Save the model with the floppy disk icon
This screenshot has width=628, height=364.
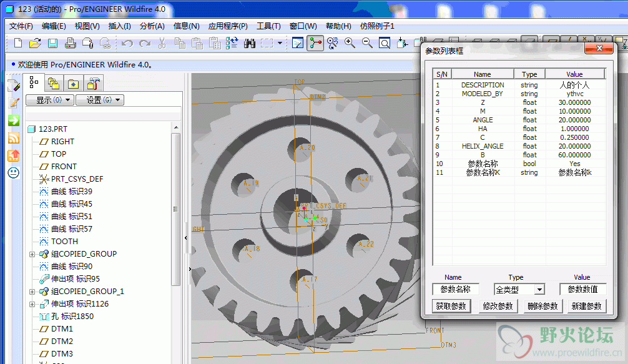52,43
